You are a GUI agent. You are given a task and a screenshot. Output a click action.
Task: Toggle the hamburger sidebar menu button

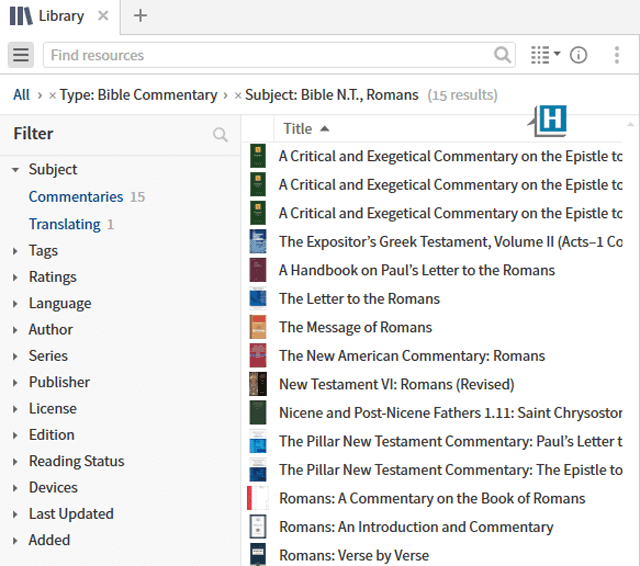(x=21, y=55)
